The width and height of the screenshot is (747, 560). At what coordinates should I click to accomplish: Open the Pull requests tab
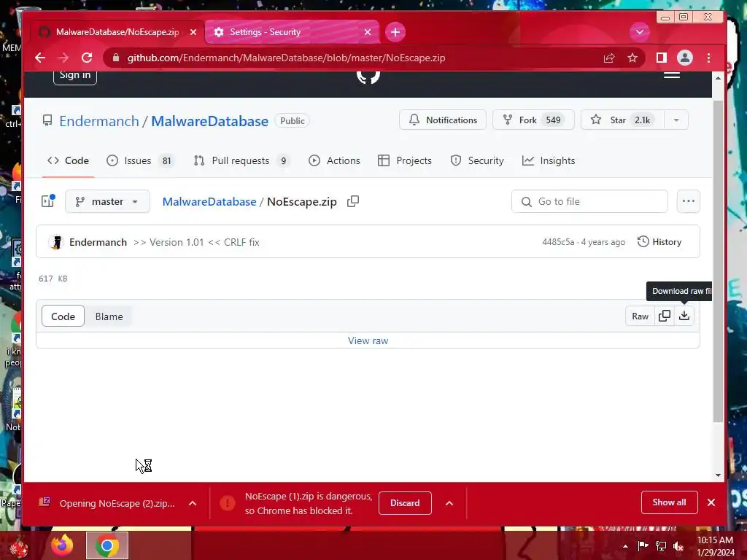click(241, 160)
